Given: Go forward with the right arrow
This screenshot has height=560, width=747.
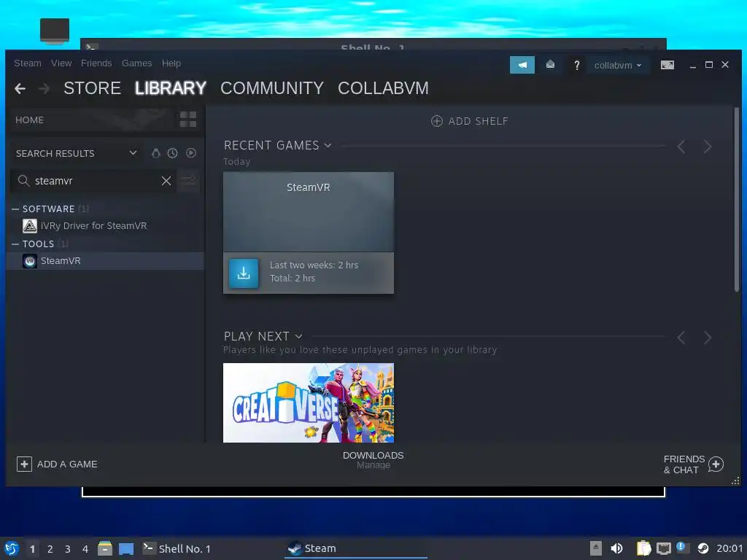Looking at the screenshot, I should [x=44, y=88].
